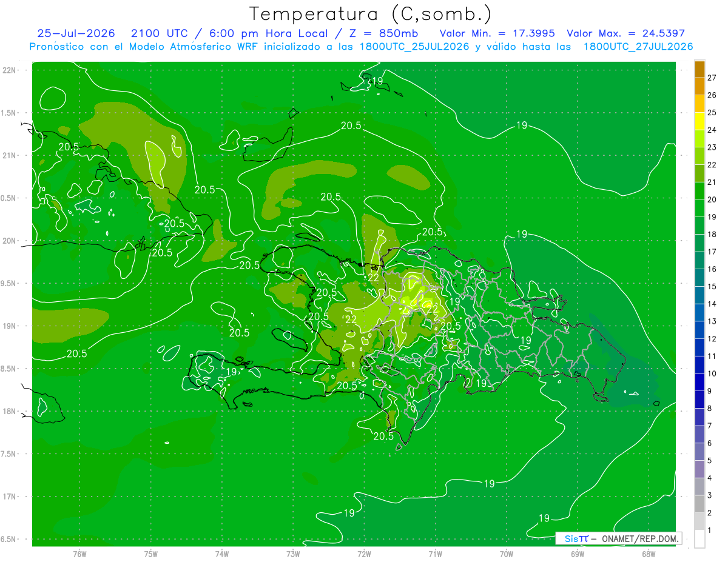Click the 'Modelo Atmósferico WRF' forecast subtitle line

coord(361,47)
